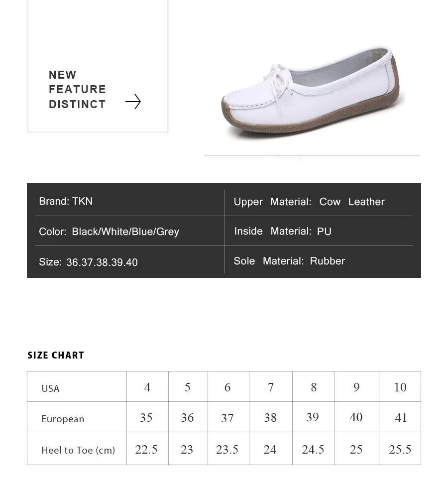This screenshot has height=488, width=448.
Task: Click the 24.5 cm length cell
Action: coord(314,449)
